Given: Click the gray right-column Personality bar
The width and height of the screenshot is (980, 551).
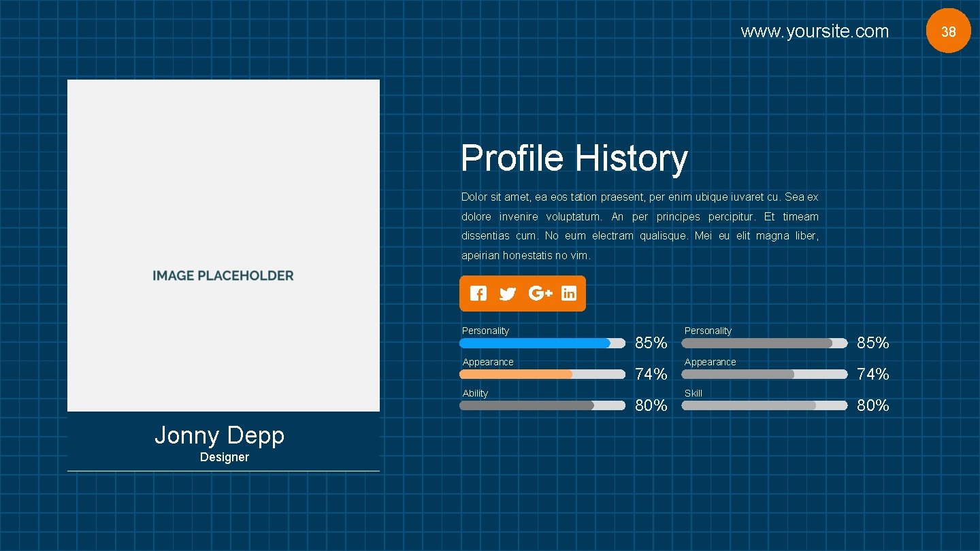Looking at the screenshot, I should click(x=764, y=343).
